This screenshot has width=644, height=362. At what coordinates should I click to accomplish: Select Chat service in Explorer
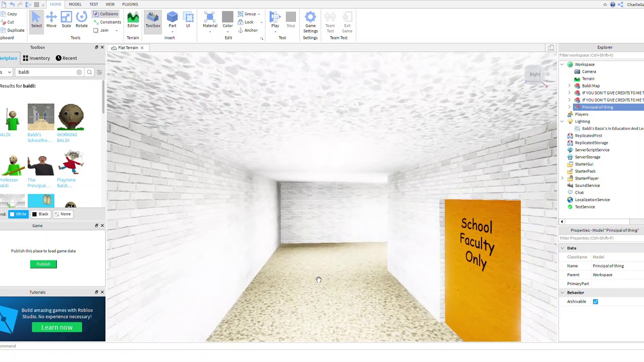579,193
